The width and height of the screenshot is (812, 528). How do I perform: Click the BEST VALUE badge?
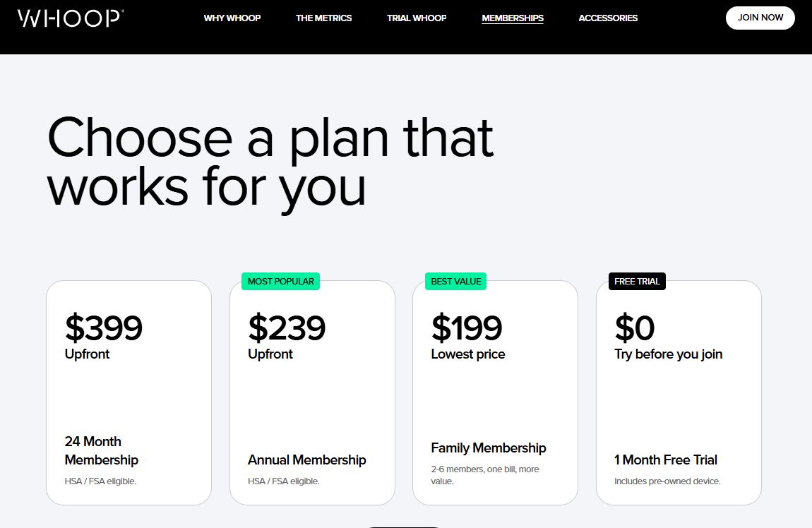tap(455, 281)
